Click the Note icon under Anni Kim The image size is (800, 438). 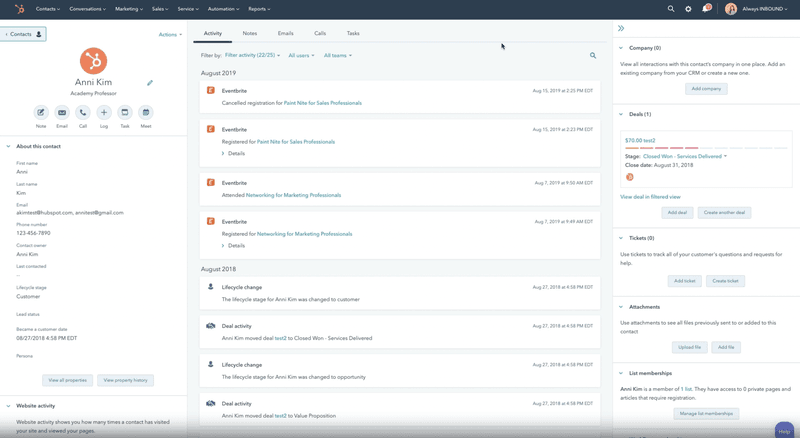coord(41,112)
